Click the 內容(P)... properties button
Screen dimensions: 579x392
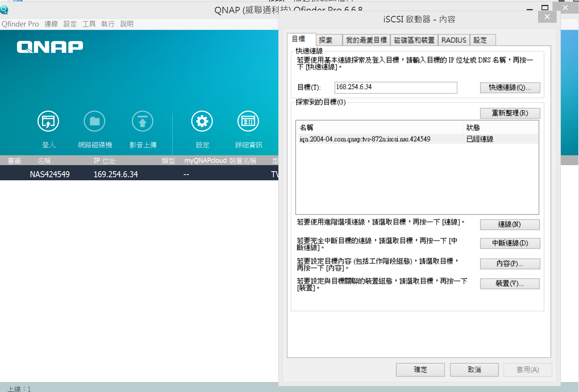click(510, 264)
